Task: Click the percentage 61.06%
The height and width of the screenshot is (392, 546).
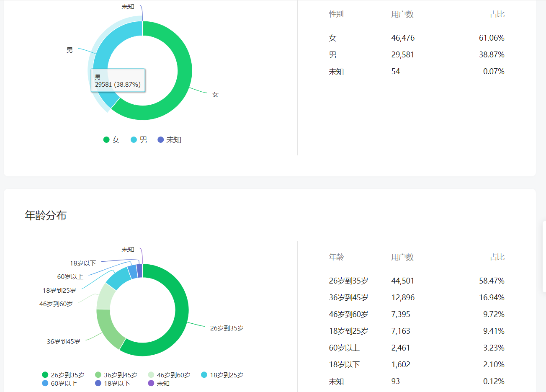Action: click(x=492, y=38)
